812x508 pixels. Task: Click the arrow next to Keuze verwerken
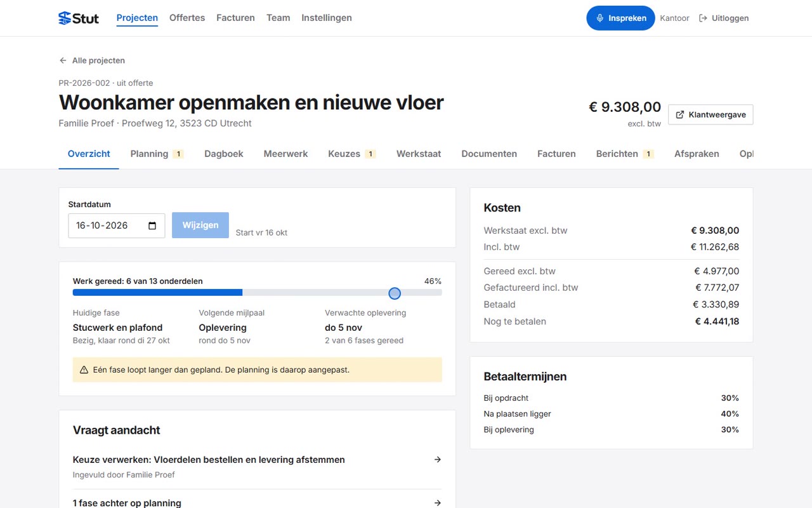click(437, 460)
